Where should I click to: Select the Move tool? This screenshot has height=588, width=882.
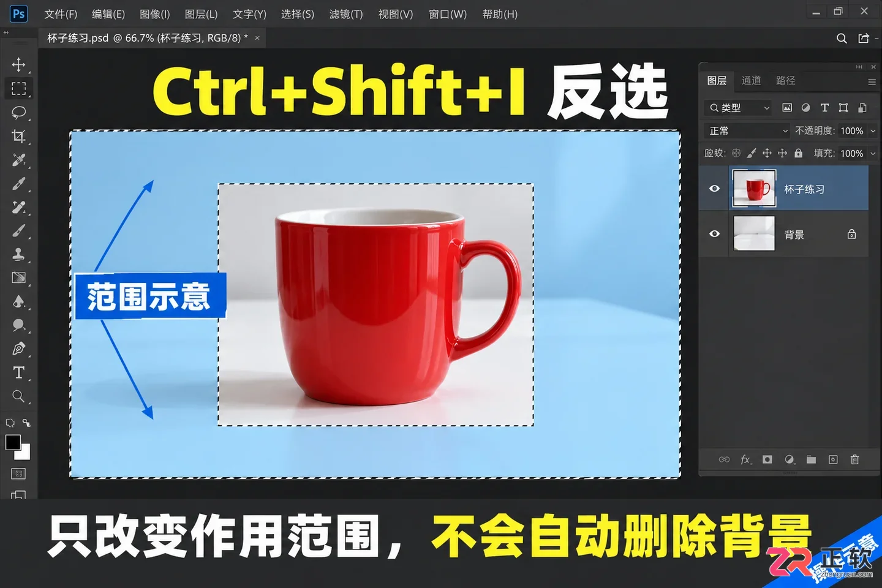click(x=18, y=64)
